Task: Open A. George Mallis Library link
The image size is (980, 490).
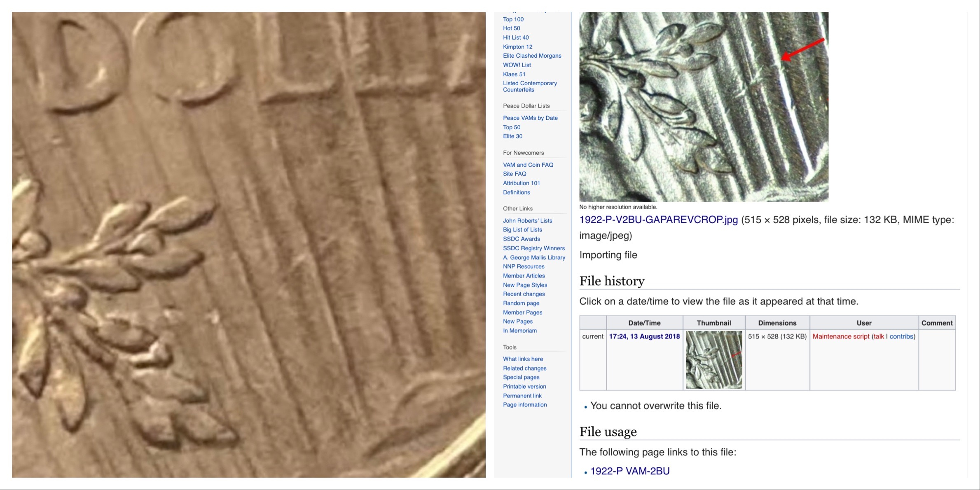Action: pyautogui.click(x=534, y=258)
